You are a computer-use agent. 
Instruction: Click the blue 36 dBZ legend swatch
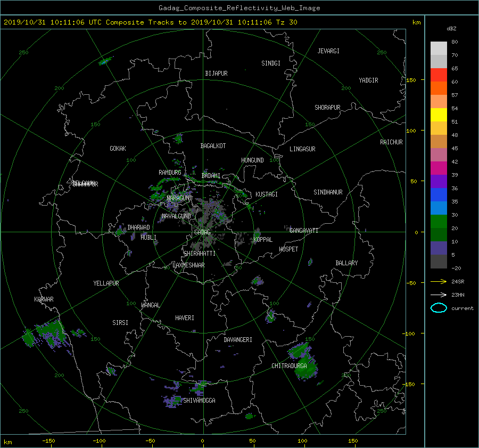439,195
